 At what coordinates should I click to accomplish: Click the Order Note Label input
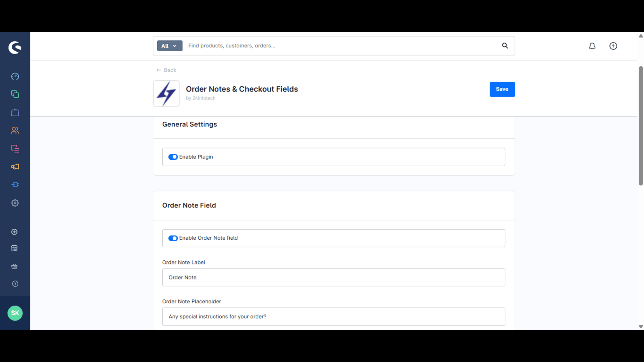(333, 278)
